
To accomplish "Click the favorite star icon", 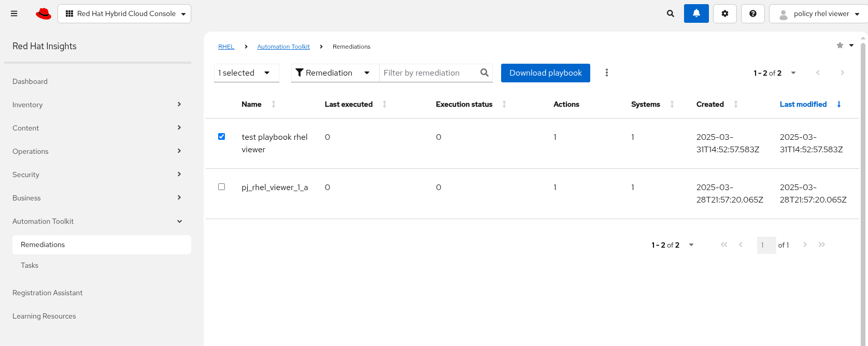I will (839, 46).
